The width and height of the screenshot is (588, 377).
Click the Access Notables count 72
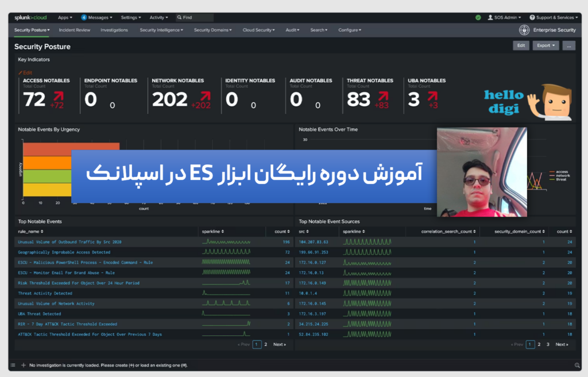tap(34, 99)
